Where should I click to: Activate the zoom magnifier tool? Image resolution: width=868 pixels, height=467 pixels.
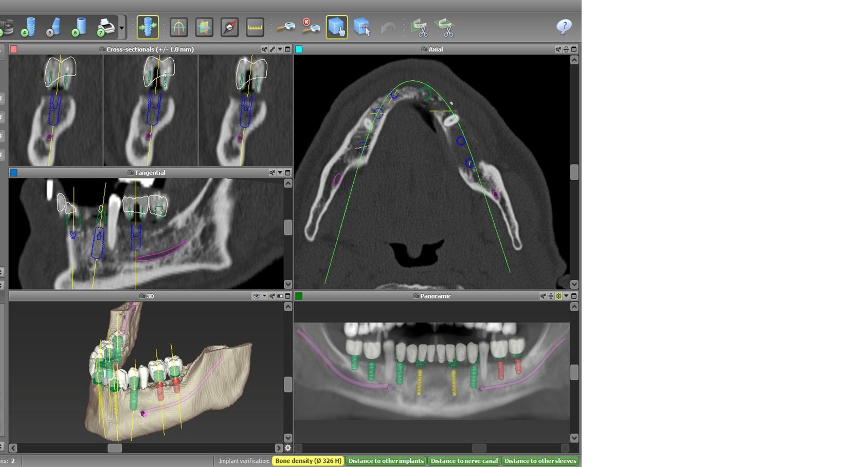[x=286, y=27]
